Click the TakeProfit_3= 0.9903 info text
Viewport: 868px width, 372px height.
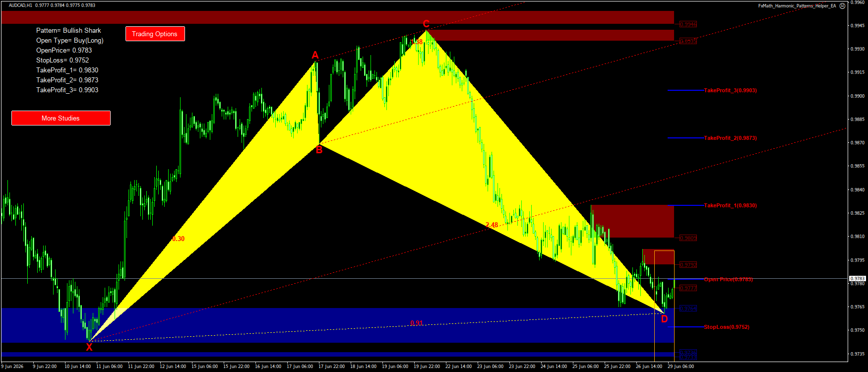(x=67, y=90)
